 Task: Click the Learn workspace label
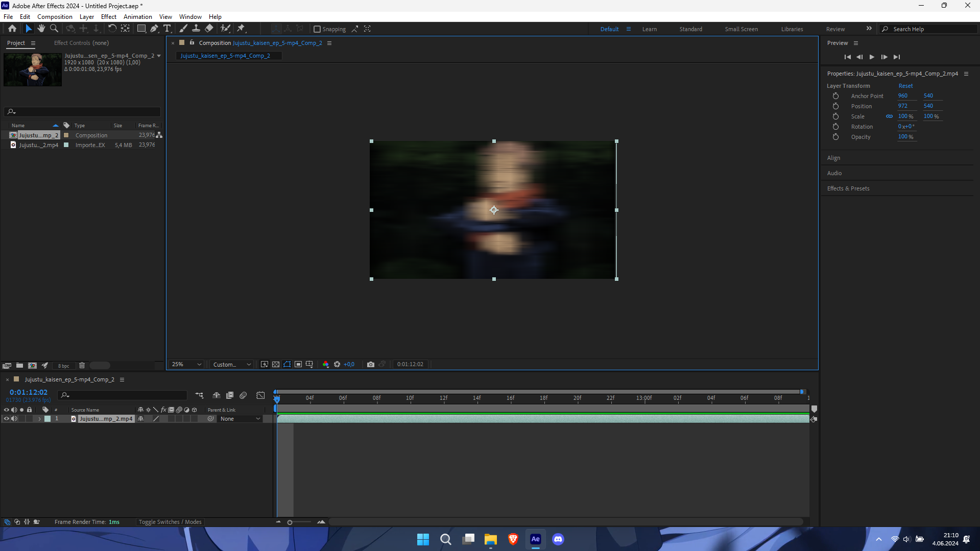649,29
